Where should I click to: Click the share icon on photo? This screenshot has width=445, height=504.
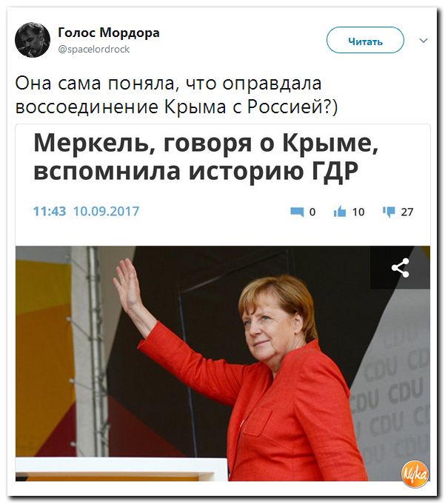coord(401,267)
